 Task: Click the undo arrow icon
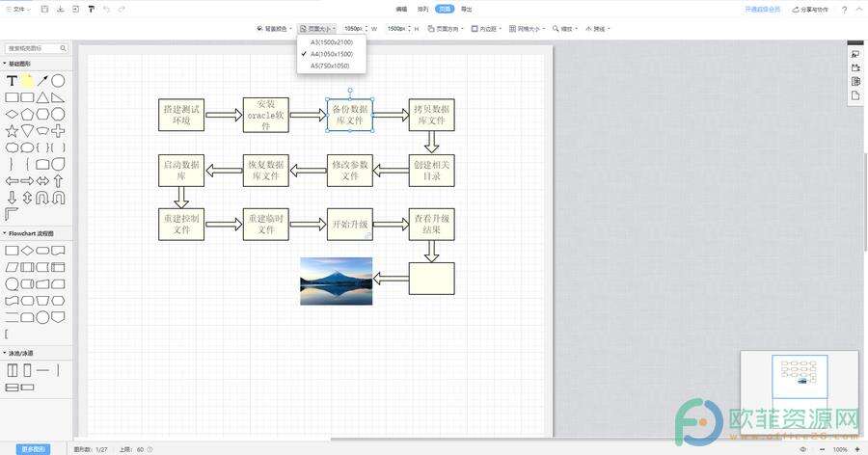click(106, 9)
